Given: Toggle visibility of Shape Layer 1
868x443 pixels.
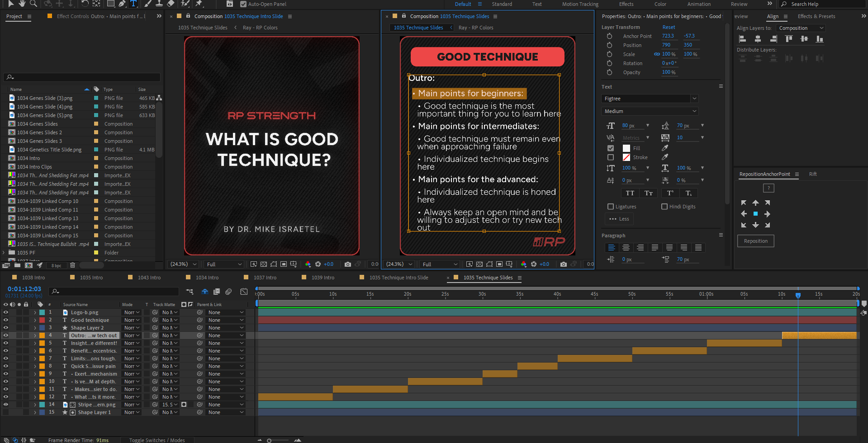Looking at the screenshot, I should 6,412.
